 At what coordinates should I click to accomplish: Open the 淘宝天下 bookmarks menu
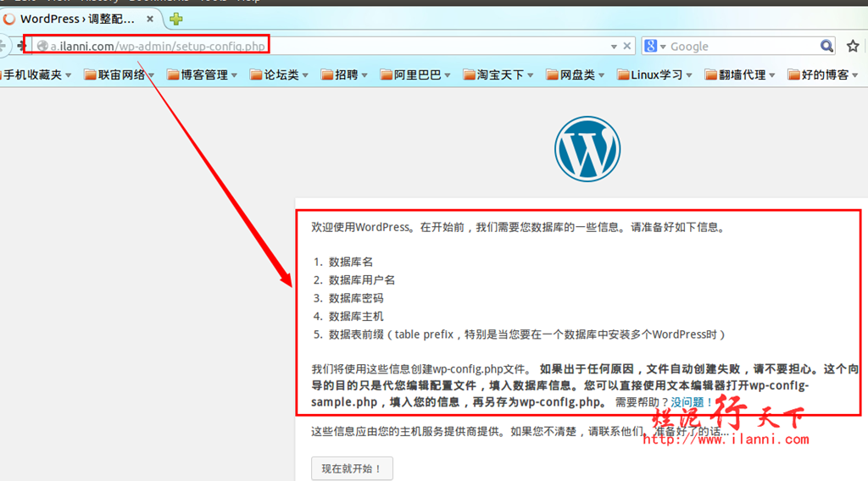[498, 75]
